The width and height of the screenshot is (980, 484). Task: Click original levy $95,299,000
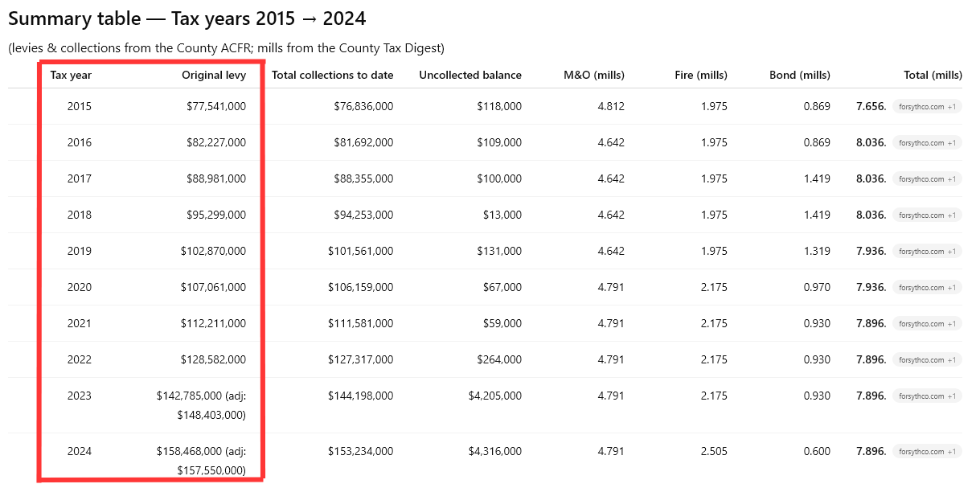tap(216, 215)
